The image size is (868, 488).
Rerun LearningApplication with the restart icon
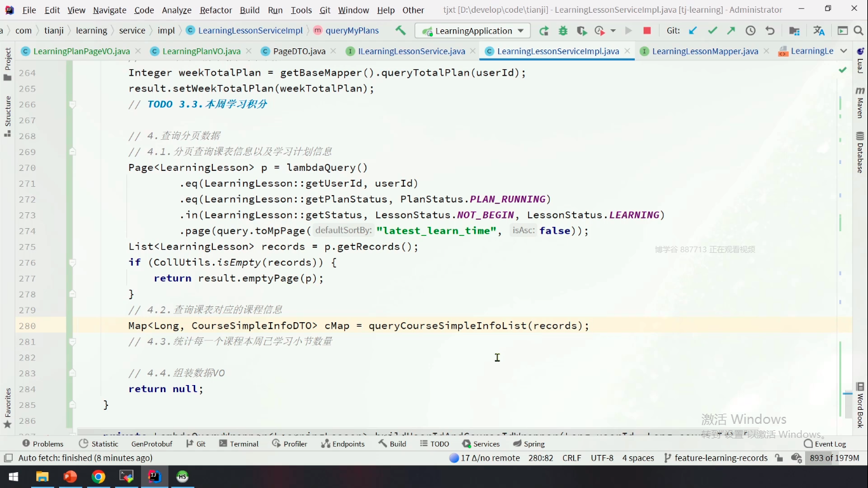pyautogui.click(x=544, y=30)
